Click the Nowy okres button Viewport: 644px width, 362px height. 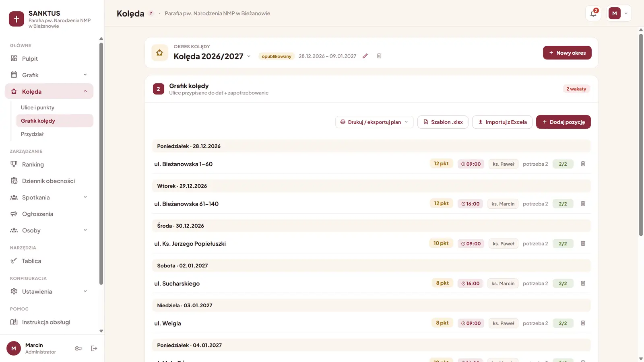[567, 53]
